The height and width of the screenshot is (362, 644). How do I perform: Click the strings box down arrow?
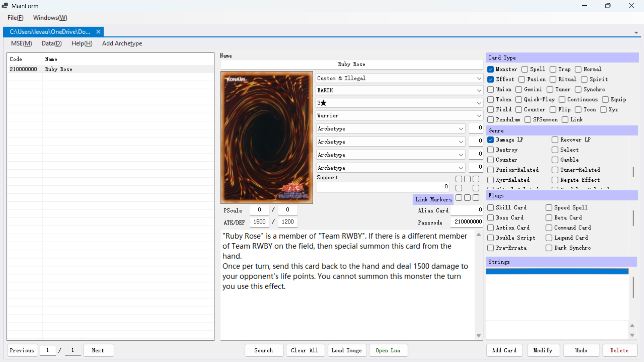click(632, 335)
